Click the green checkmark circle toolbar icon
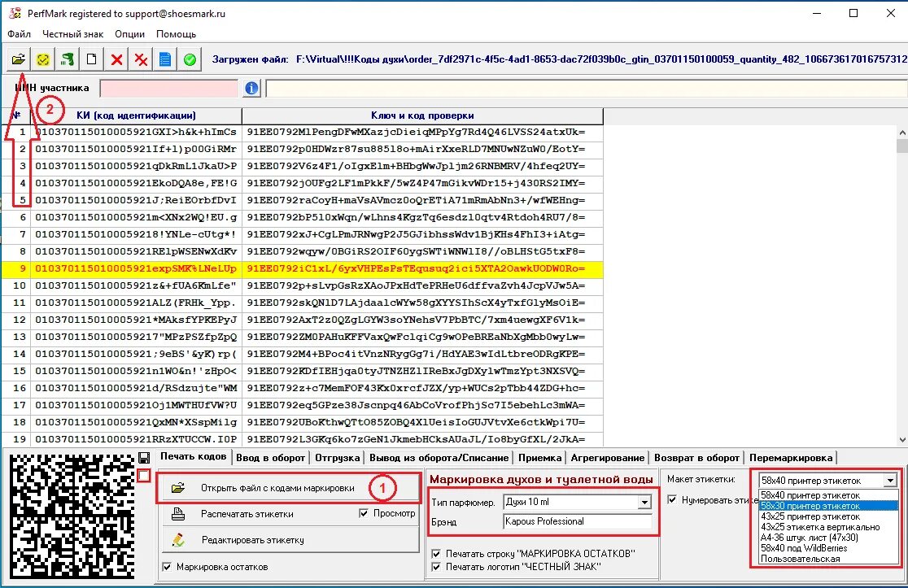 pos(190,59)
